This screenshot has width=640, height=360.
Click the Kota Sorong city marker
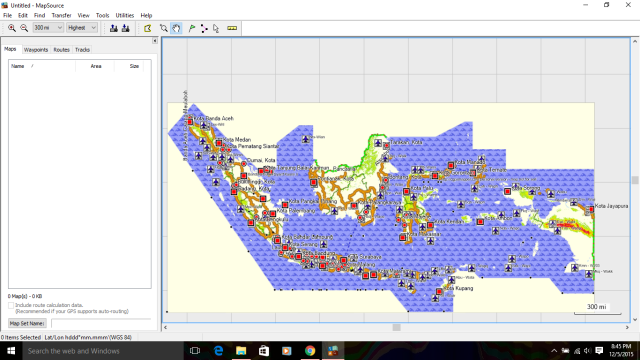pyautogui.click(x=507, y=191)
